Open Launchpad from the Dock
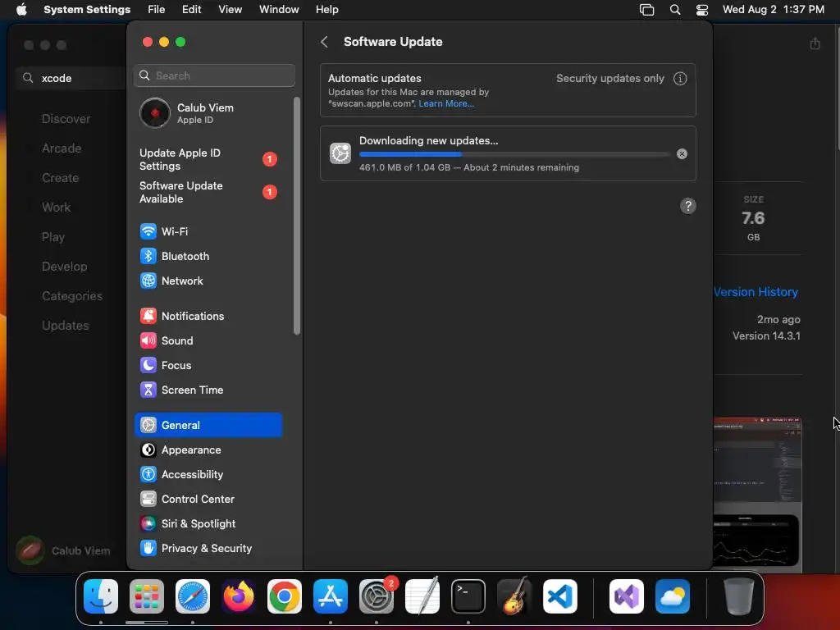Screen dimensions: 840x630 [x=147, y=596]
